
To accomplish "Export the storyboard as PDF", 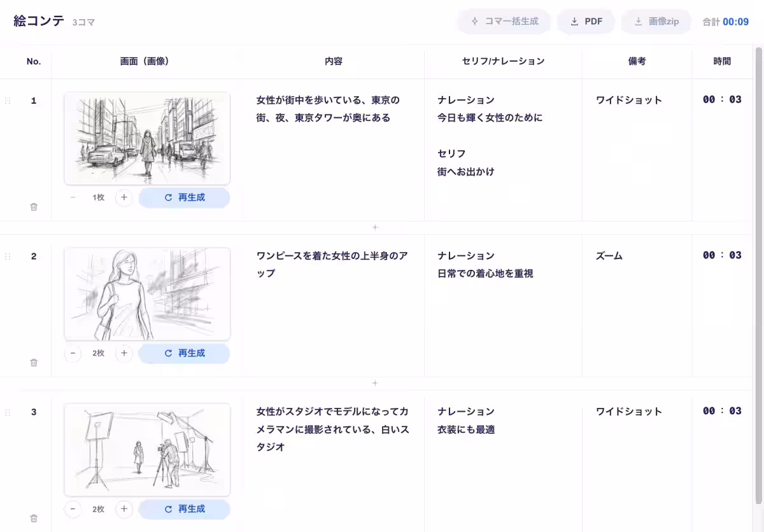I will (586, 22).
